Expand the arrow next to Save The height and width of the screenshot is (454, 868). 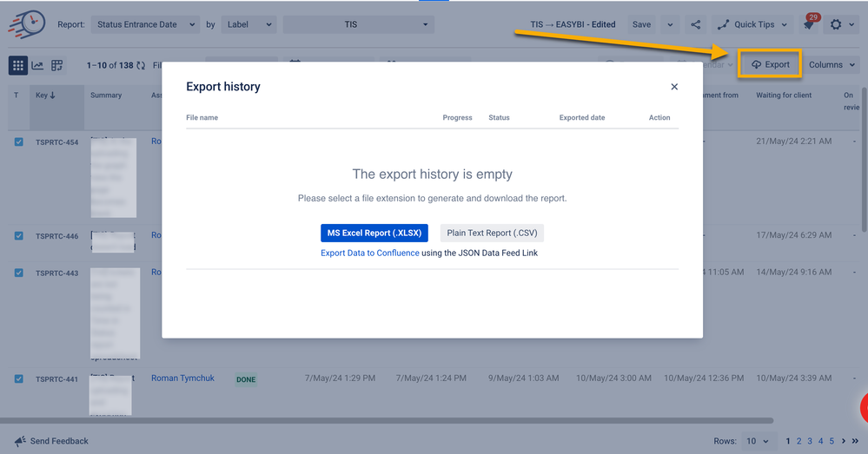pyautogui.click(x=670, y=24)
